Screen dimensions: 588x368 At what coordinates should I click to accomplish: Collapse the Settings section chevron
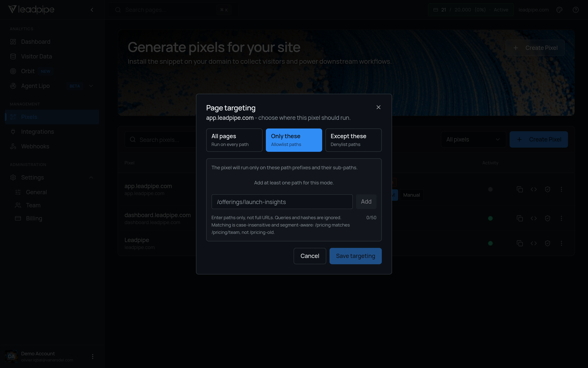click(91, 177)
